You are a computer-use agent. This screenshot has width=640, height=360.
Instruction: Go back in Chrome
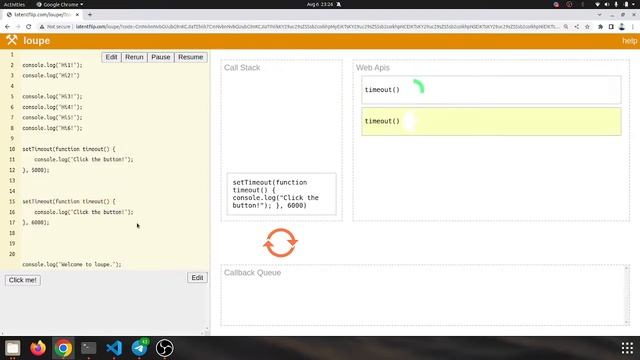click(x=7, y=27)
